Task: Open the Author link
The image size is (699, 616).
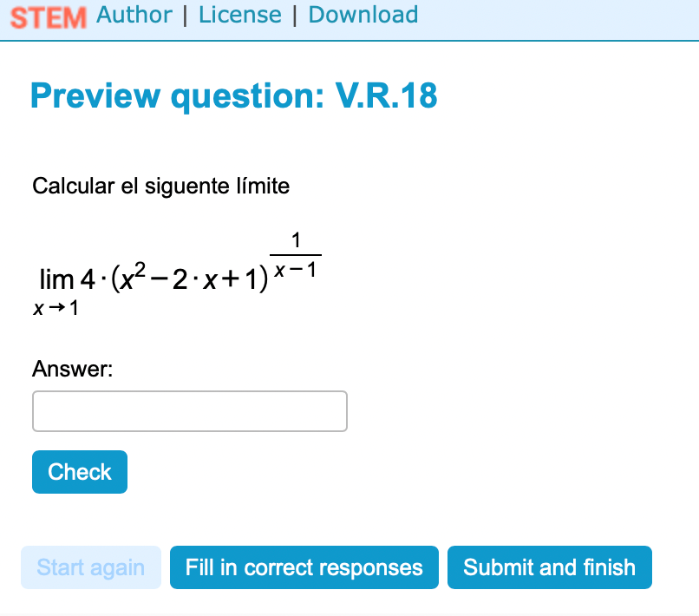Action: (134, 15)
